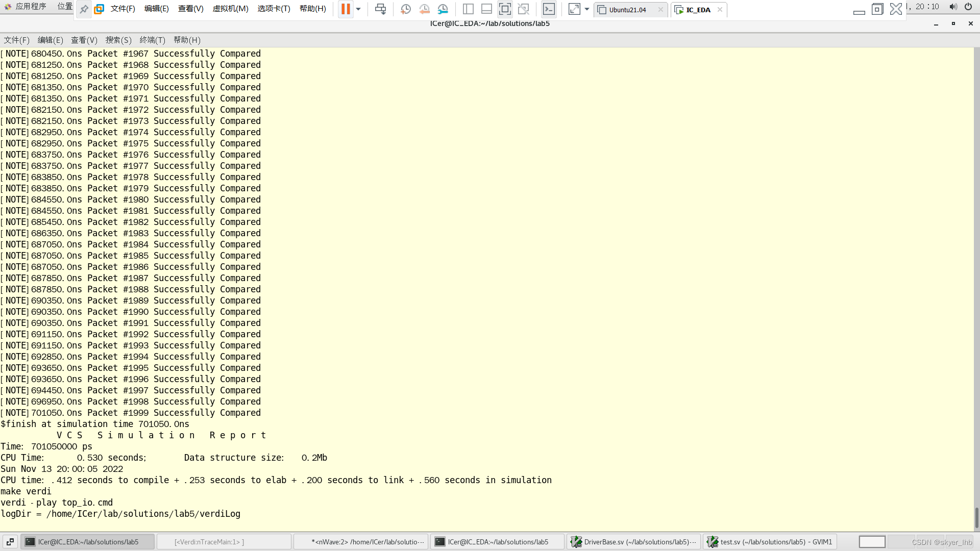This screenshot has height=551, width=980.
Task: Open the 选项卡(T) menu
Action: point(274,9)
